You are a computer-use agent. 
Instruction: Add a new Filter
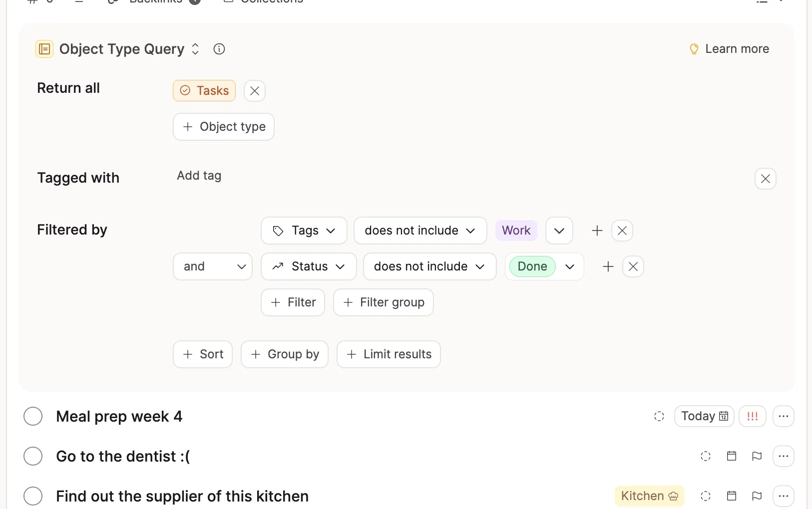click(x=293, y=302)
